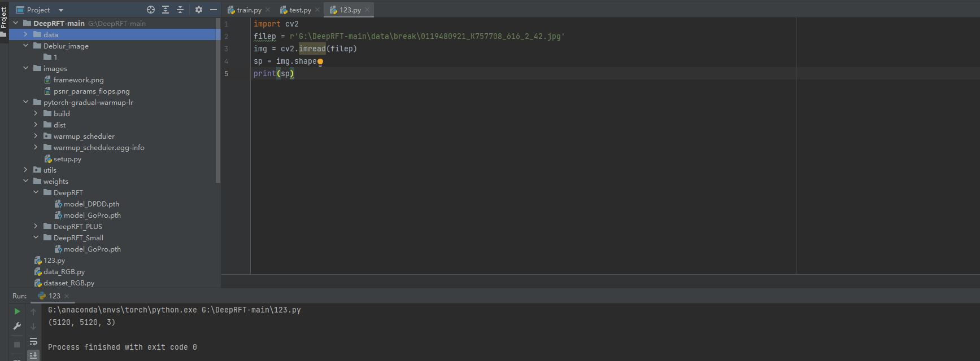Rerun script with the green Run arrow
This screenshot has width=980, height=361.
click(x=17, y=311)
